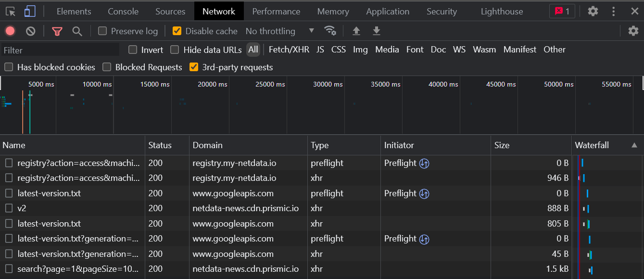644x279 pixels.
Task: Open the more options three-dot menu
Action: [613, 11]
